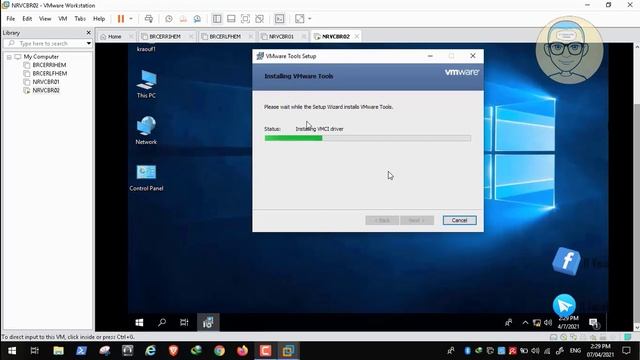
Task: Open the console view icon
Action: pyautogui.click(x=280, y=19)
